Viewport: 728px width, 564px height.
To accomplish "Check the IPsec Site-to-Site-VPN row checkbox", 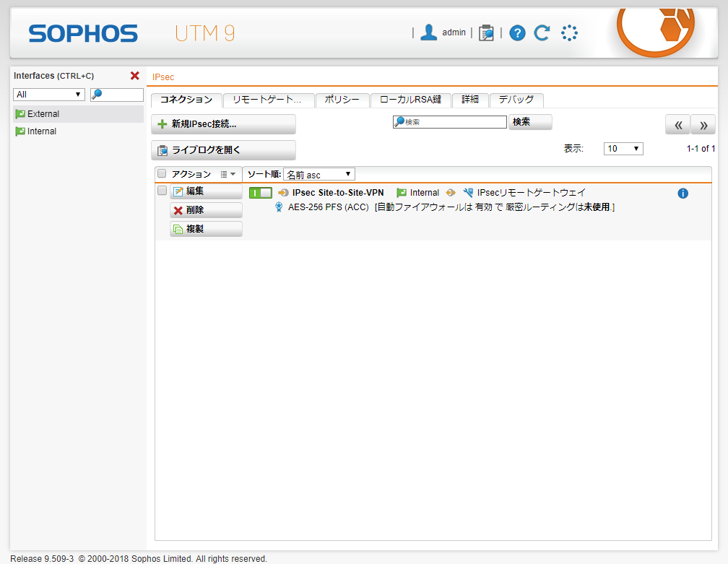I will click(x=162, y=191).
